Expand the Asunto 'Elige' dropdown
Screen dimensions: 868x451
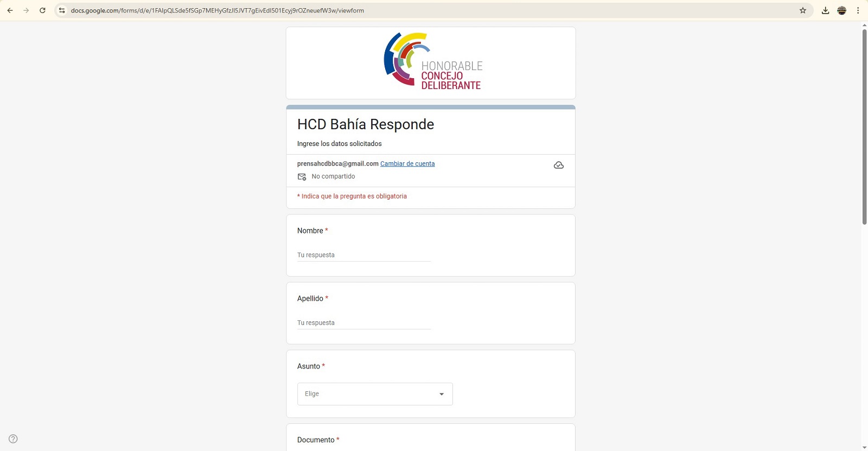coord(375,394)
